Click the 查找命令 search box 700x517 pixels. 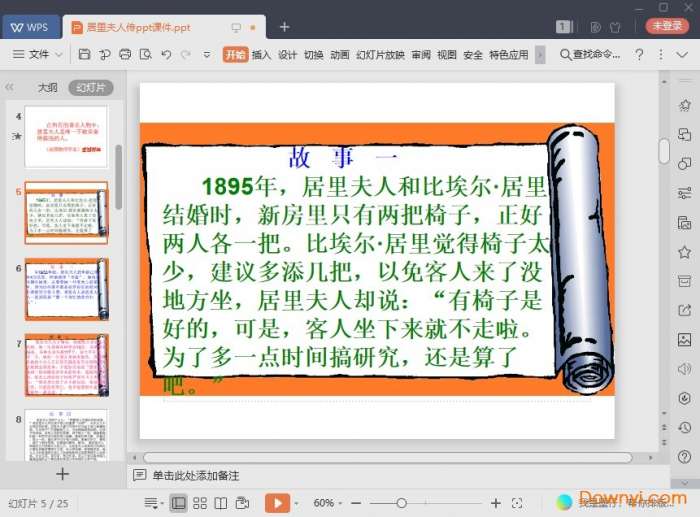point(590,54)
